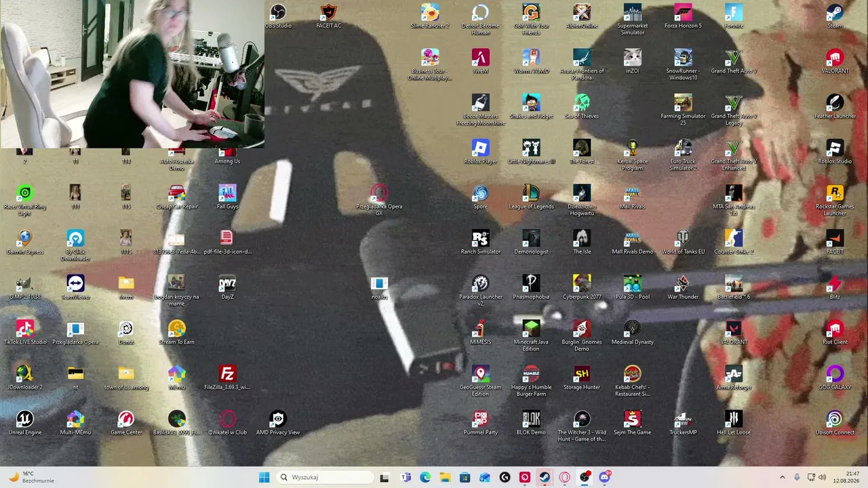Image resolution: width=868 pixels, height=488 pixels.
Task: Open Grand Theft Auto V Legacy icon
Action: click(734, 110)
